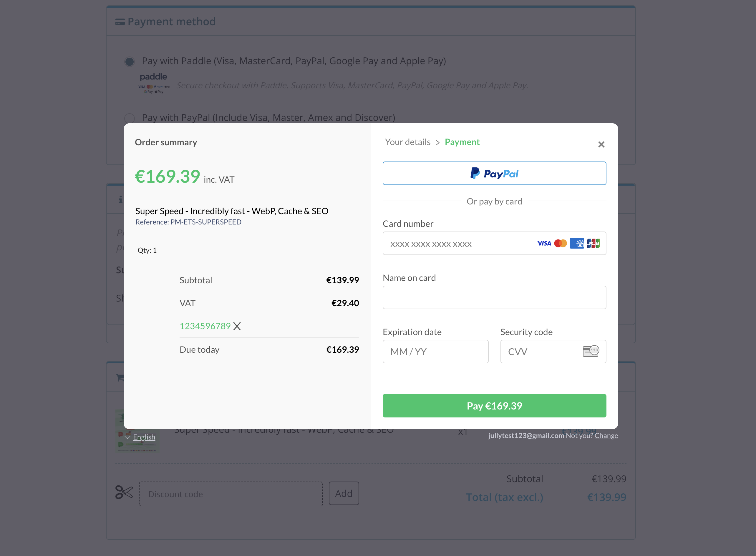Click the Name on card field
Screen dimensions: 756x556
coord(494,297)
